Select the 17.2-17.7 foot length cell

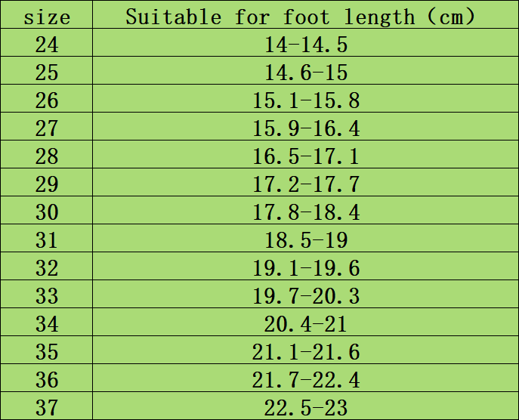pos(305,184)
